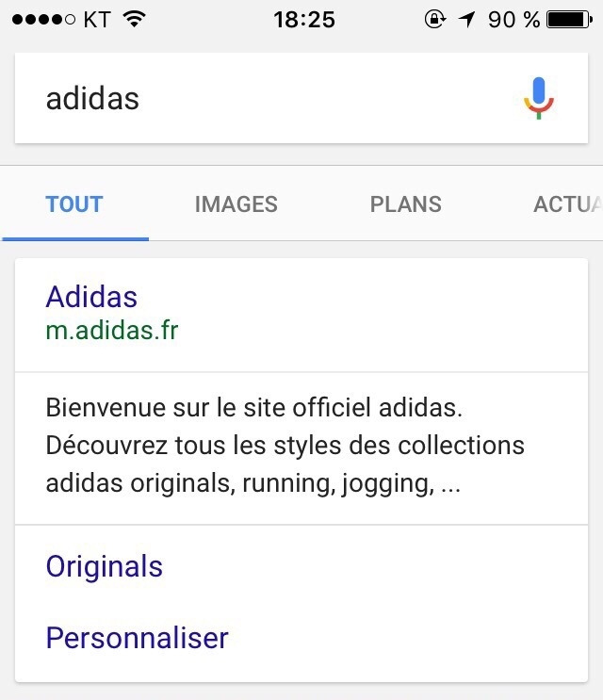The image size is (603, 700).
Task: Tap the 18:25 clock in status bar
Action: (304, 20)
